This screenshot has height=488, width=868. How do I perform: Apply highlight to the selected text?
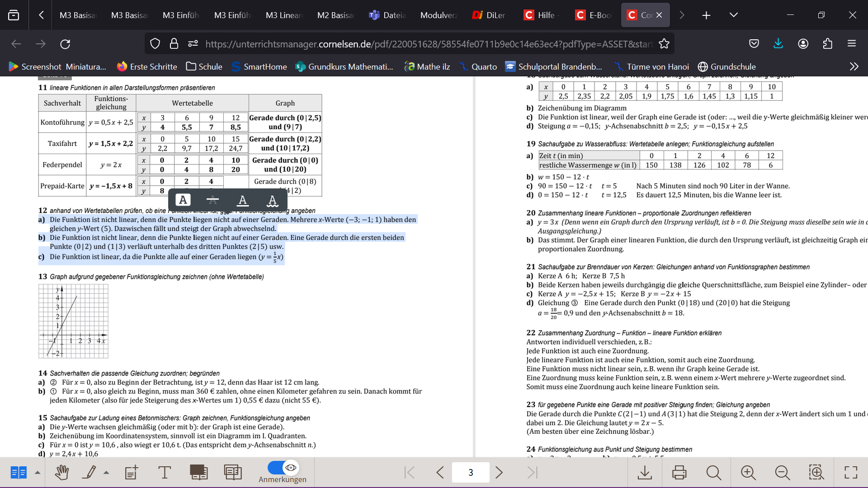coord(183,200)
